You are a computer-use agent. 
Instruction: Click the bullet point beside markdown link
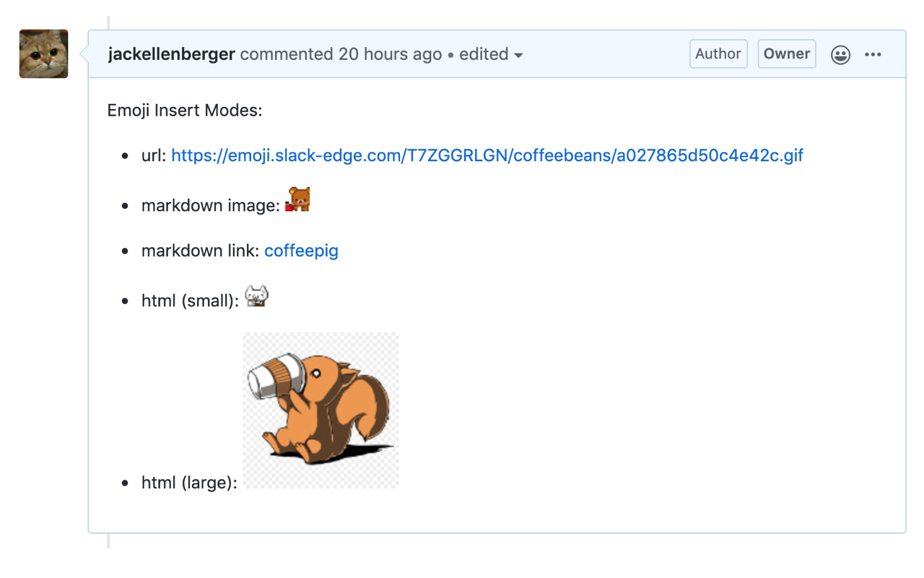tap(123, 251)
